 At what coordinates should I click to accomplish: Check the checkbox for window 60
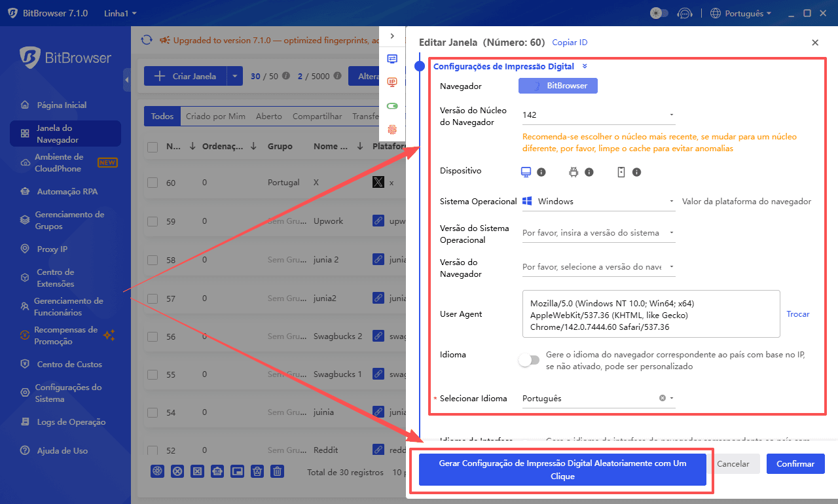point(154,182)
